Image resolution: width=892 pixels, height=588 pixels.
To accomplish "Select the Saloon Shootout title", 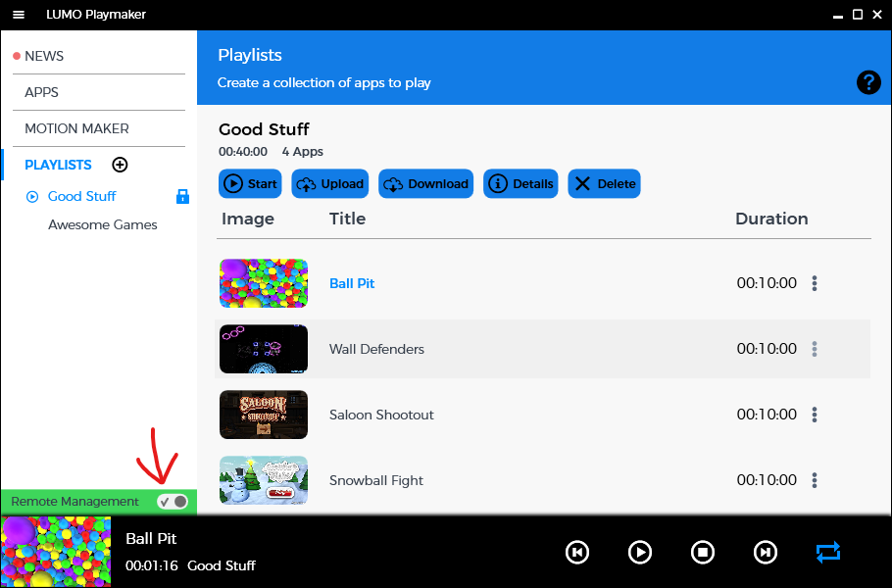I will coord(381,416).
